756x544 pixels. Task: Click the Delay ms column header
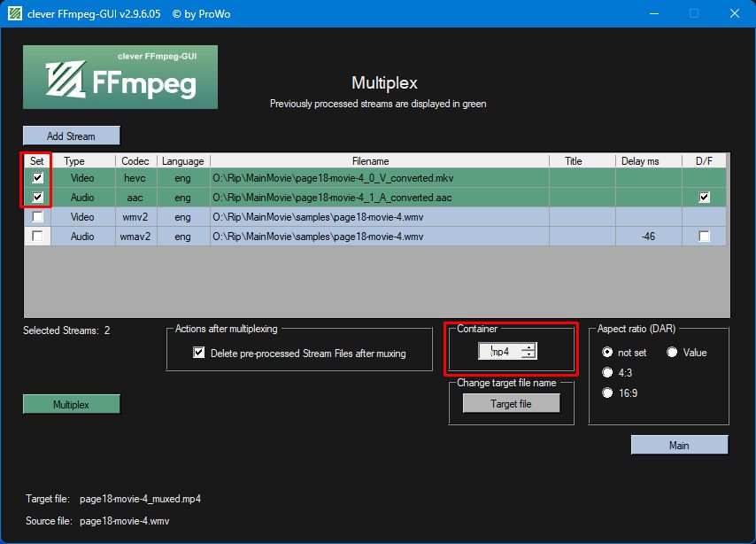coord(649,160)
